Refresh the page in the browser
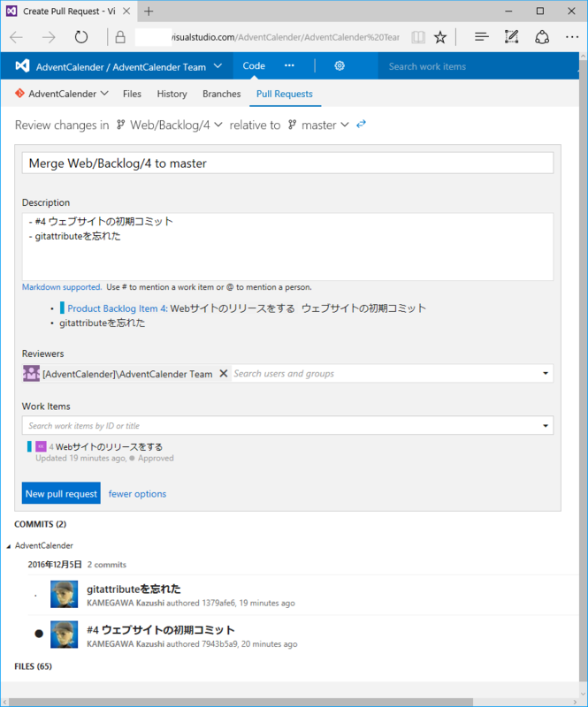 [x=81, y=37]
